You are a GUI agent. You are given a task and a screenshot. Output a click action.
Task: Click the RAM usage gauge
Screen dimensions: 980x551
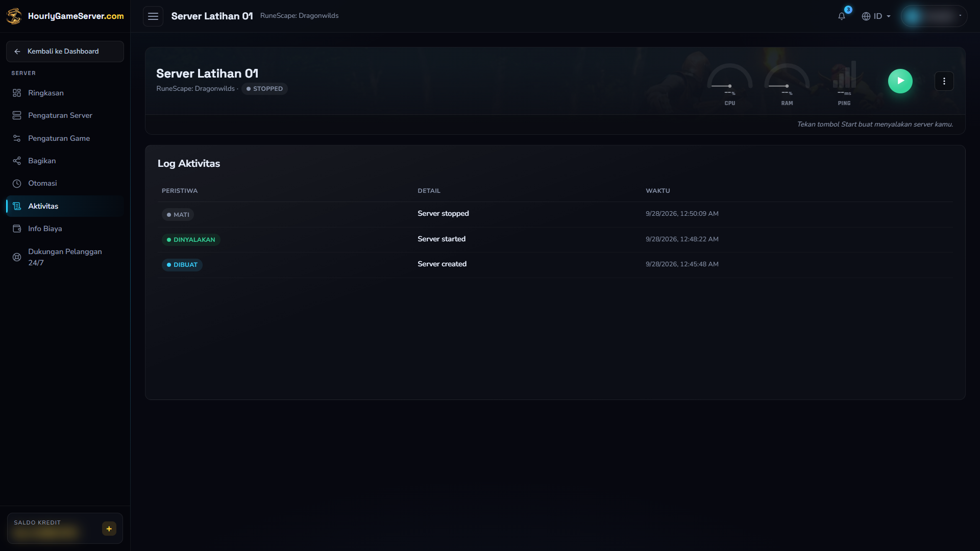[787, 84]
